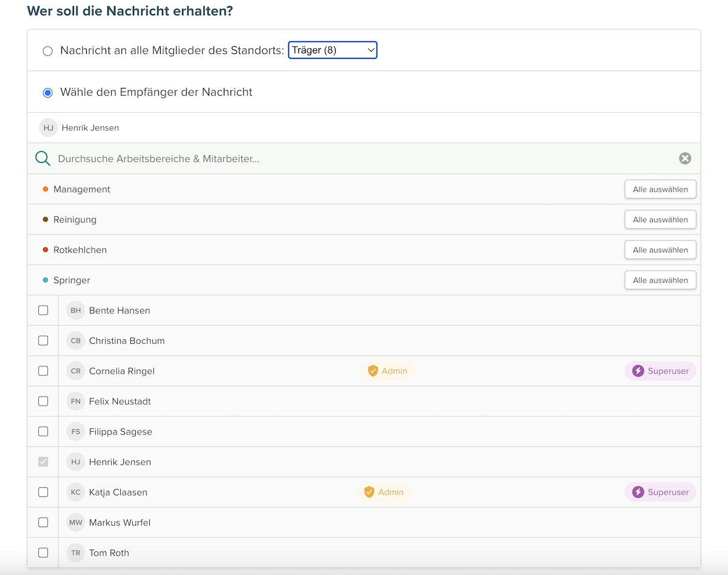Select all in the Management work area
Viewport: 728px width, 575px height.
(x=660, y=189)
